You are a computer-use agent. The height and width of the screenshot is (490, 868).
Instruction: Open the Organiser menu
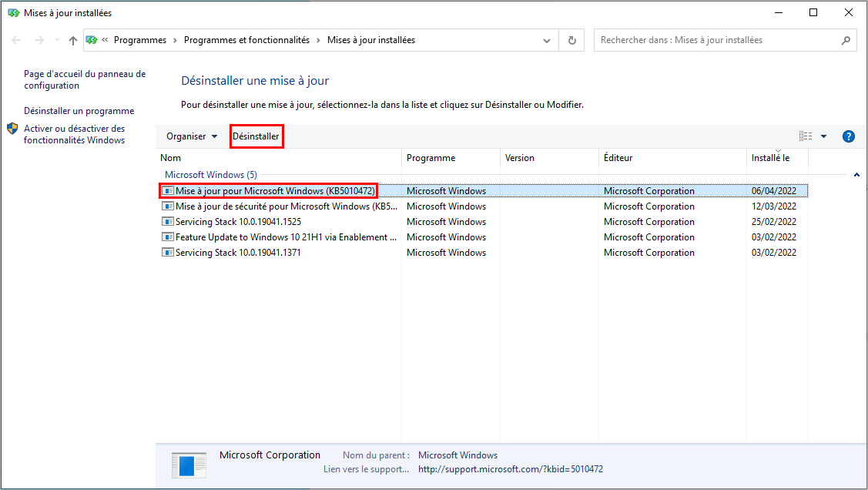click(x=192, y=136)
